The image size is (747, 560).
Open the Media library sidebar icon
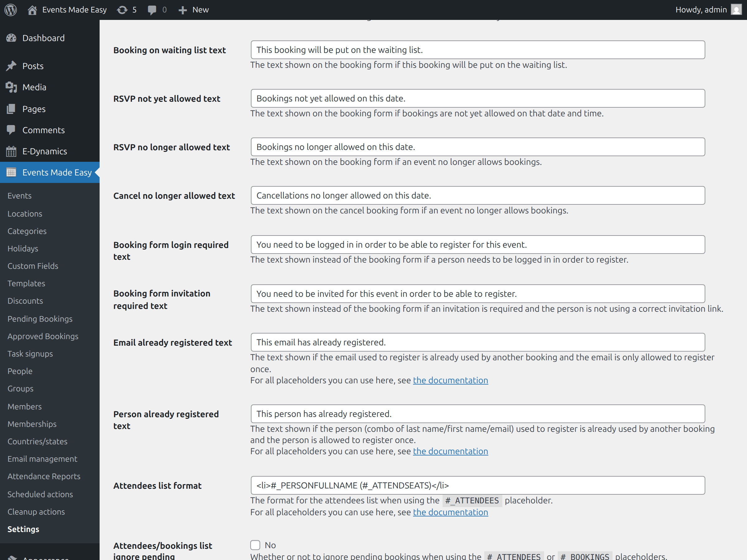click(12, 87)
